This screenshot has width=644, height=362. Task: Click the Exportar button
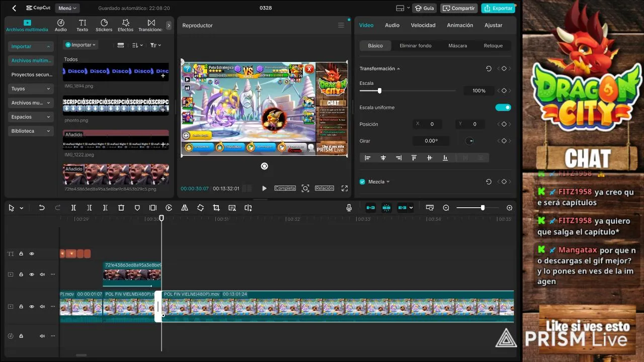(498, 8)
